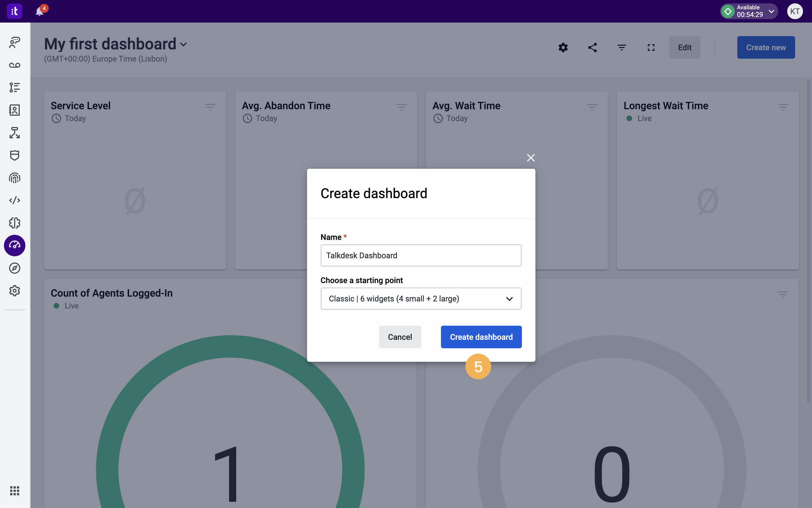Image resolution: width=812 pixels, height=508 pixels.
Task: Open dashboard settings gear icon
Action: 563,47
